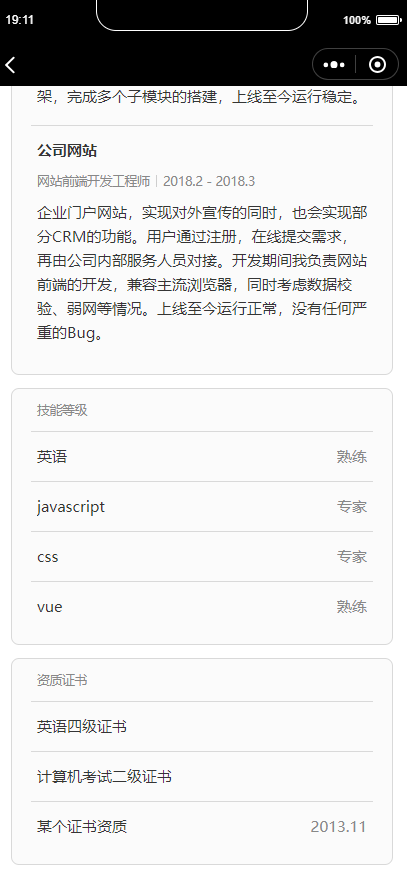Tap the 19:11 clock in status bar

[x=20, y=20]
